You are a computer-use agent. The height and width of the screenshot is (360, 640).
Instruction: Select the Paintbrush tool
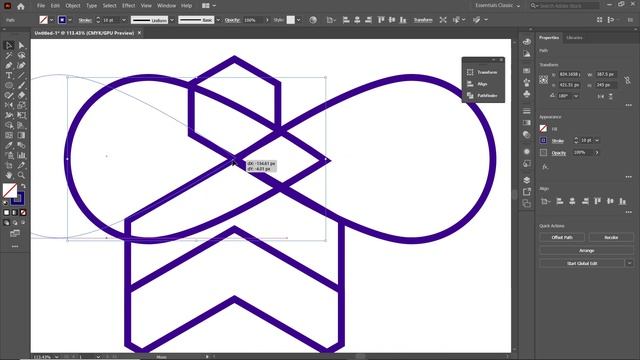coord(21,85)
